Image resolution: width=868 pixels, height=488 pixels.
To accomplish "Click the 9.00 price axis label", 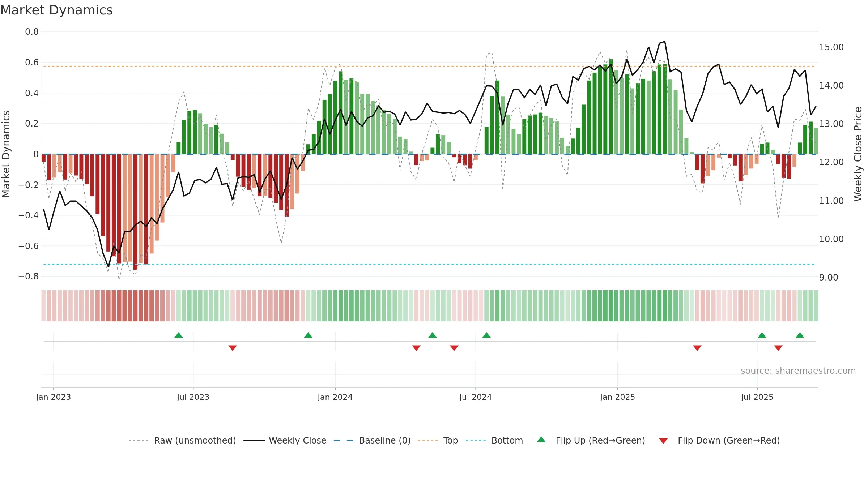I will tap(829, 278).
